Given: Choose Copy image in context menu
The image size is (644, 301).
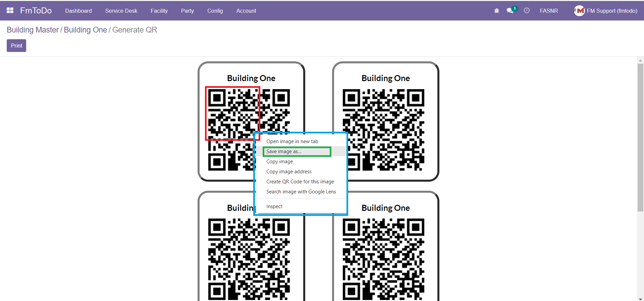Looking at the screenshot, I should pos(280,162).
